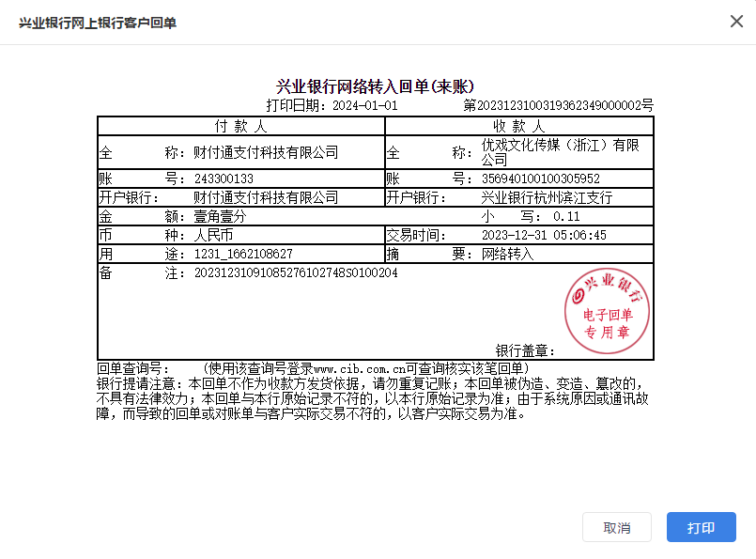The height and width of the screenshot is (559, 756).
Task: Click the 收款人 column header
Action: 519,127
